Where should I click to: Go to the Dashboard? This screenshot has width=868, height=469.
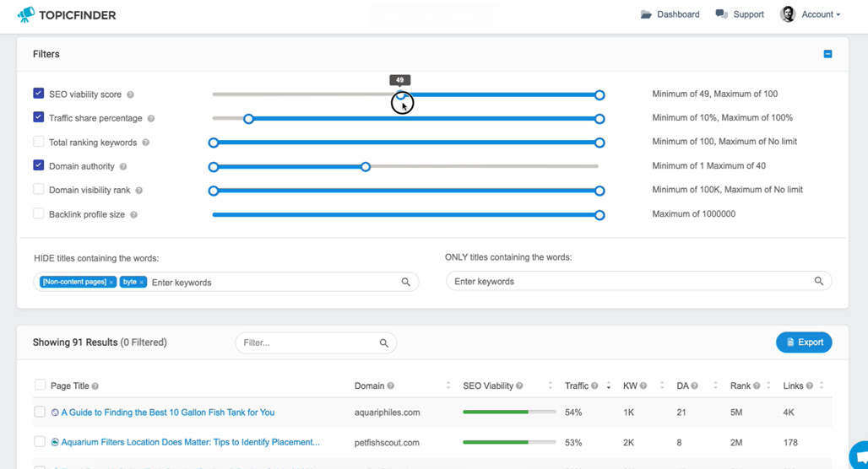click(670, 14)
